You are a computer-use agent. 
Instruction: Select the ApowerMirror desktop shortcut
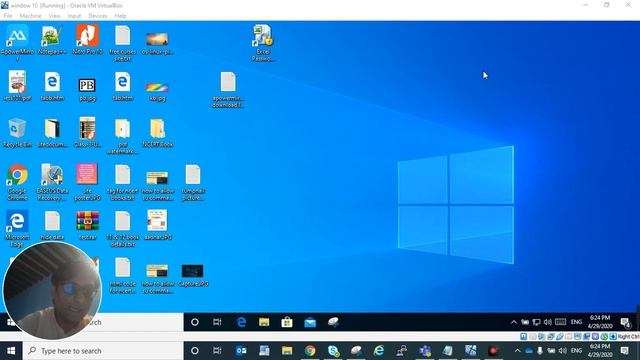(17, 42)
